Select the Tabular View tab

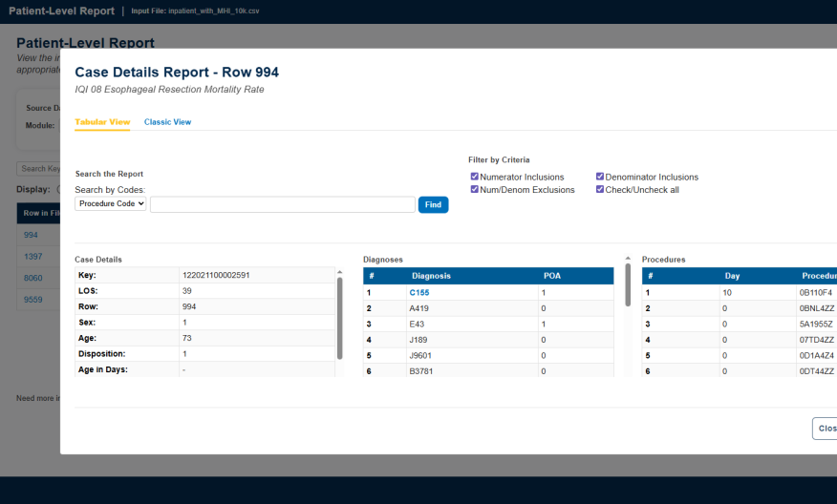click(x=102, y=122)
